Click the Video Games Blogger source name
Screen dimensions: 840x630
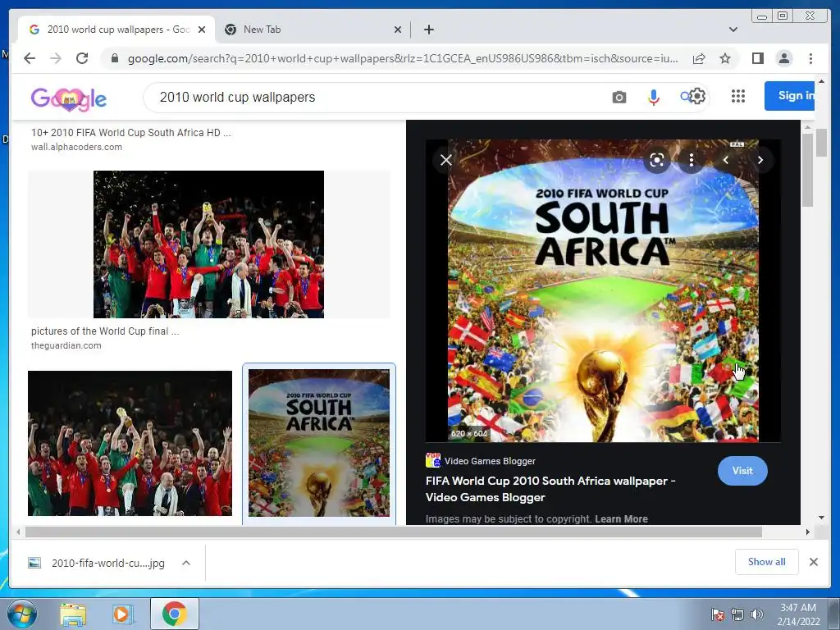(x=490, y=461)
